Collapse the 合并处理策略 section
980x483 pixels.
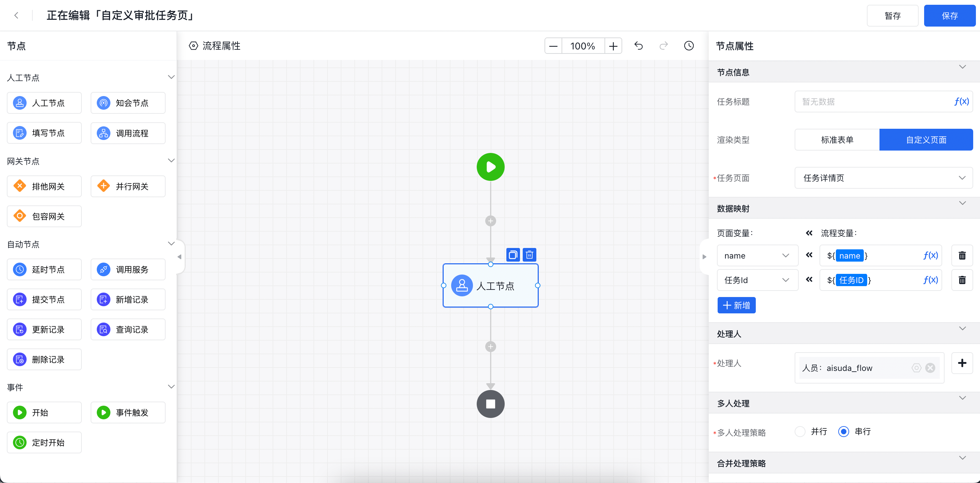962,458
